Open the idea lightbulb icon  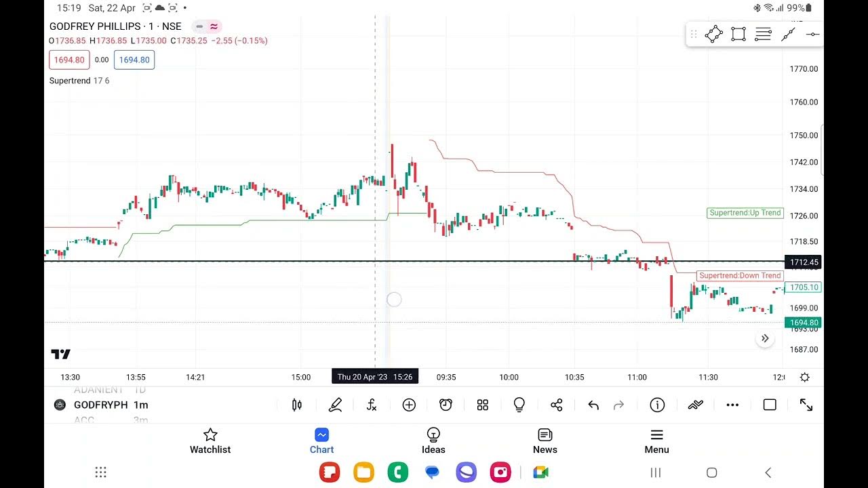click(x=519, y=405)
